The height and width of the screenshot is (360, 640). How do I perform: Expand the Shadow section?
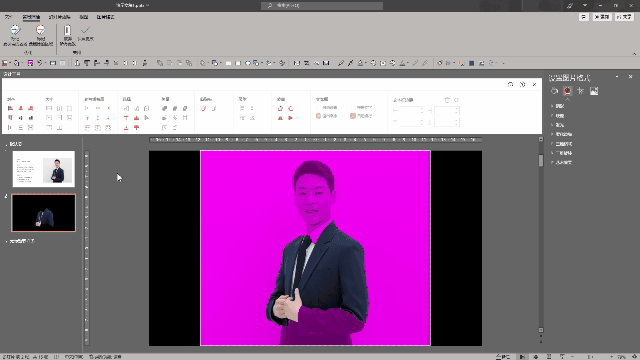click(x=559, y=106)
